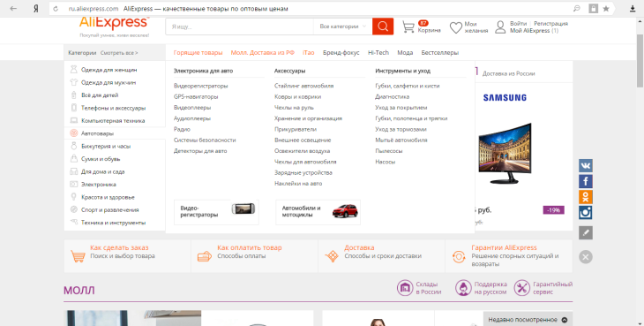Share via the VK social icon
Screen dimensions: 644x326
(x=586, y=166)
